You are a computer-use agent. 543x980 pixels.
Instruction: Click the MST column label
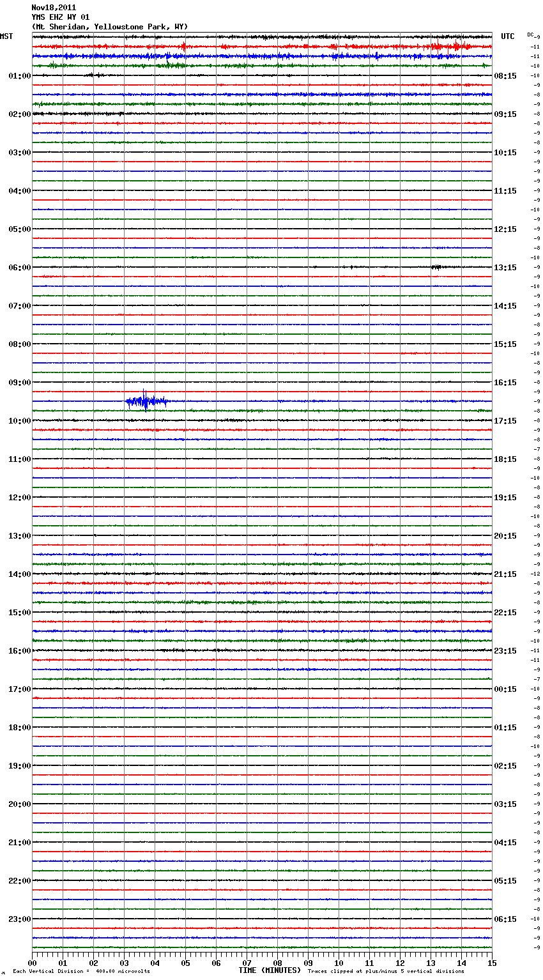click(x=6, y=36)
